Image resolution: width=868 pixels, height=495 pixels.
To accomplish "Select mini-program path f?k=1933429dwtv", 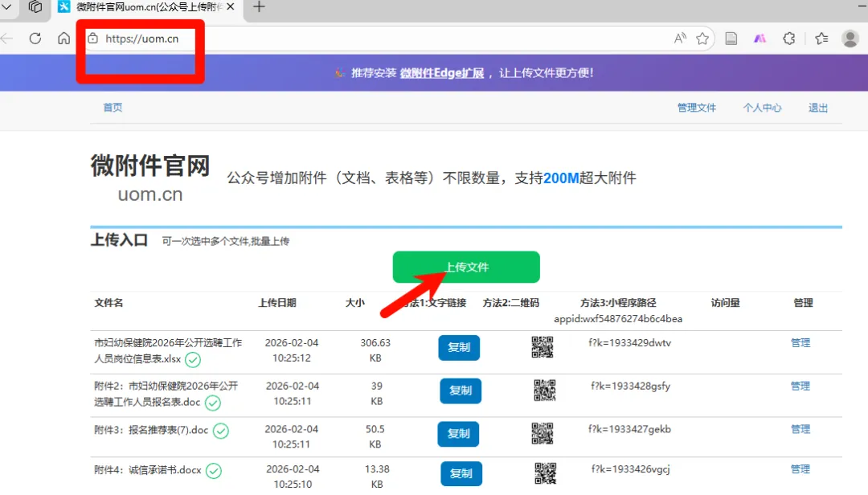I will tap(630, 343).
